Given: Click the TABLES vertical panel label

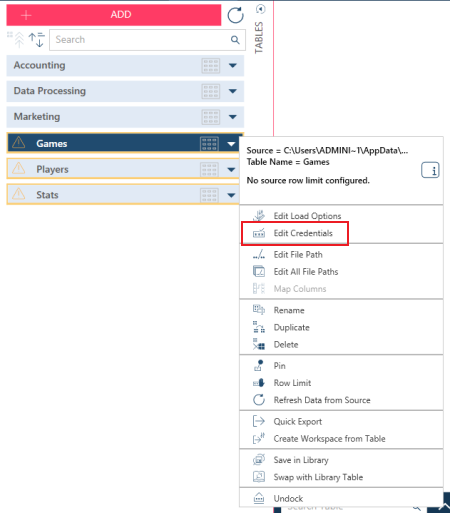Looking at the screenshot, I should point(259,37).
